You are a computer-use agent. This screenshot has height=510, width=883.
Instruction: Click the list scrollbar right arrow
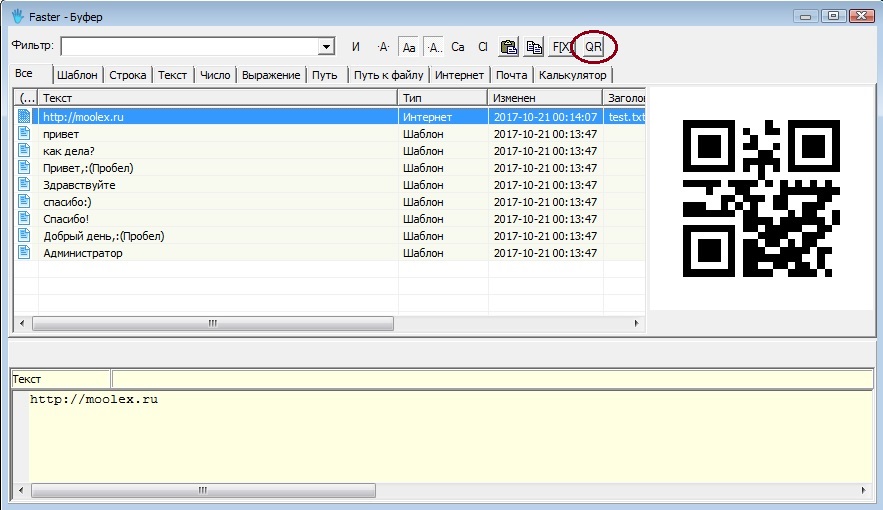[x=636, y=323]
